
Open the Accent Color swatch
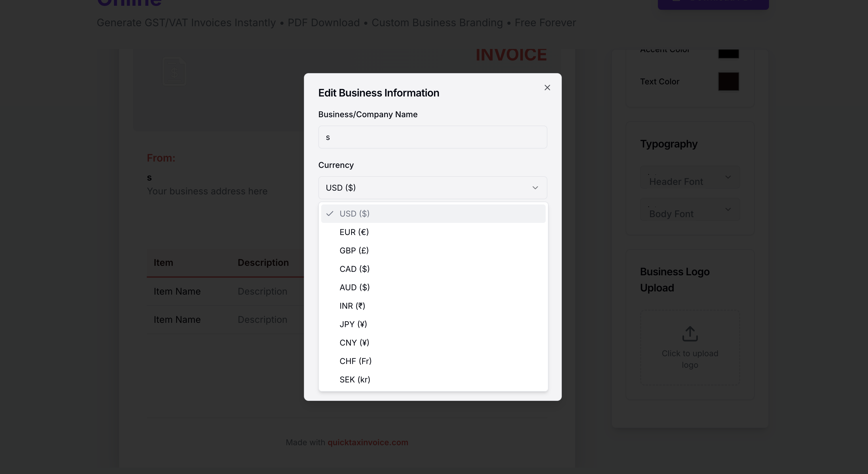tap(728, 53)
